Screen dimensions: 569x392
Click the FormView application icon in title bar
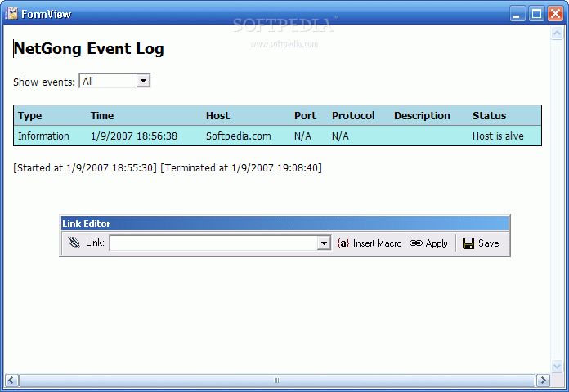[x=11, y=13]
